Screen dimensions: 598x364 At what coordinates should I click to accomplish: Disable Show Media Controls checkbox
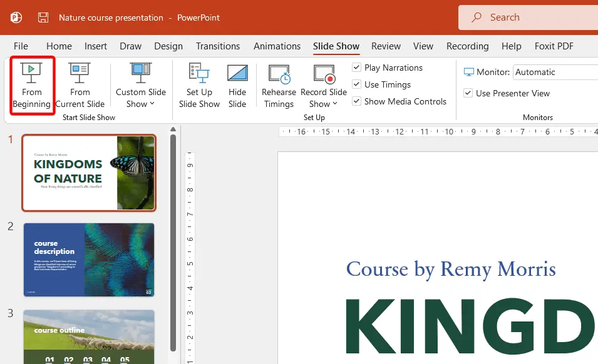pyautogui.click(x=356, y=101)
